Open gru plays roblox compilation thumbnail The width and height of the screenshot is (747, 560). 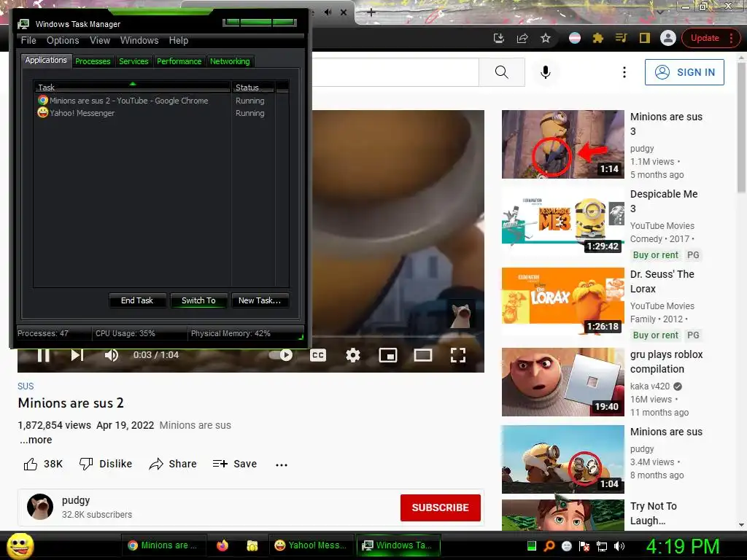562,382
